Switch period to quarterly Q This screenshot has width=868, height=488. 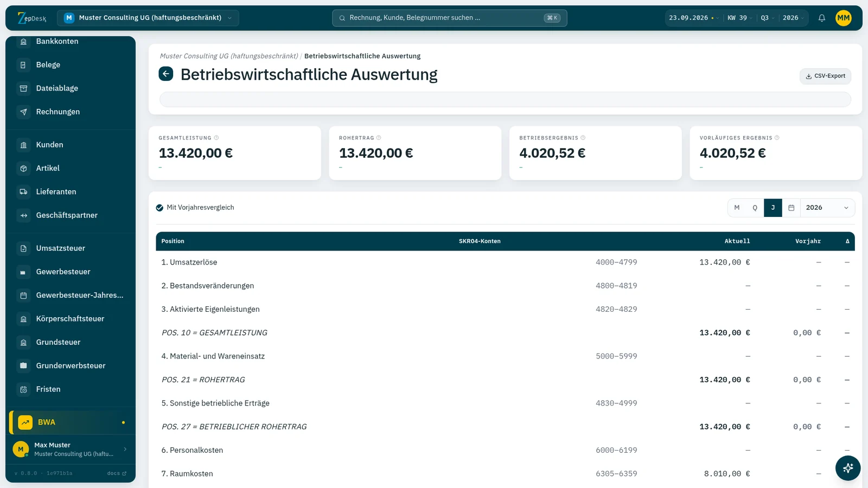(755, 208)
